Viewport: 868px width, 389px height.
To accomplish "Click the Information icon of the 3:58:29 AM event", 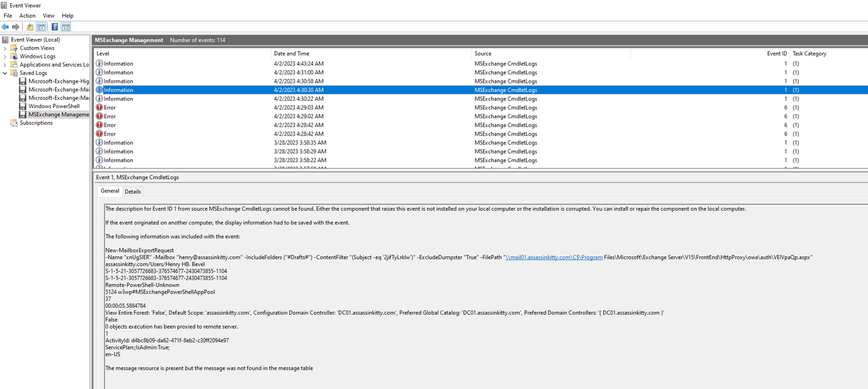I will [x=99, y=151].
